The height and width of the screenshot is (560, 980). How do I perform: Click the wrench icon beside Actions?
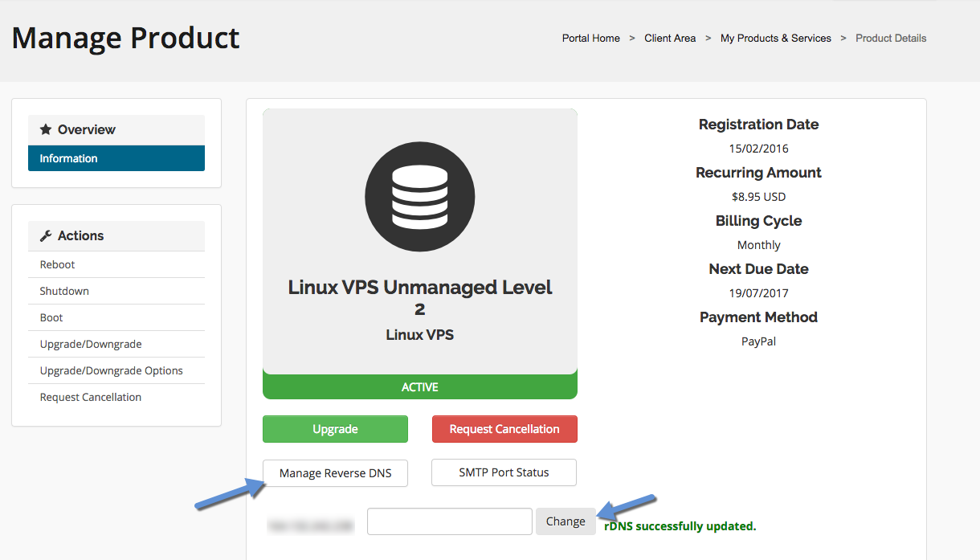coord(46,235)
